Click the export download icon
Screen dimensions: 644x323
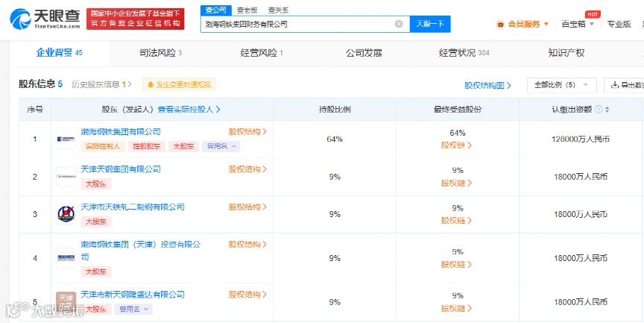click(615, 85)
